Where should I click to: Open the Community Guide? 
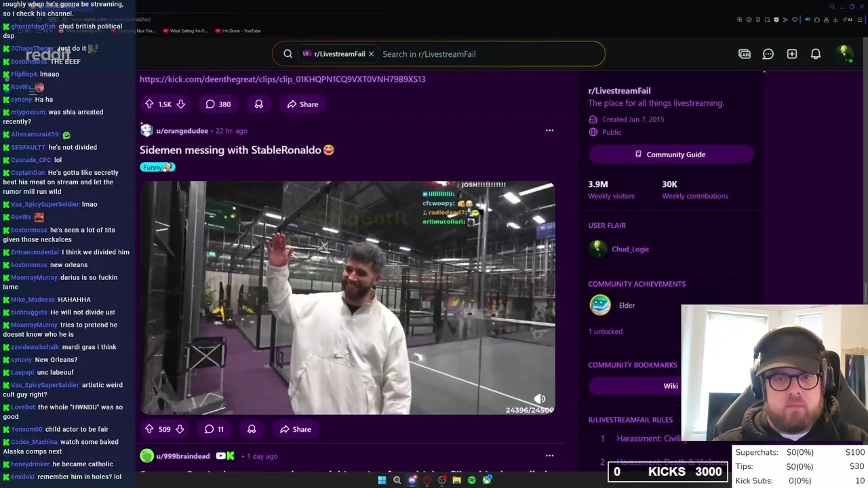(x=671, y=155)
